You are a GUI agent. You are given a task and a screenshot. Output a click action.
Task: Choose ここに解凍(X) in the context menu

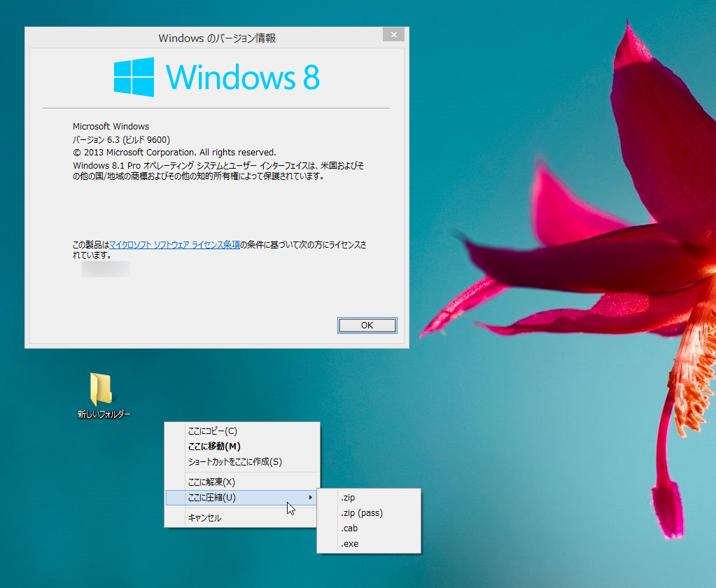(242, 482)
